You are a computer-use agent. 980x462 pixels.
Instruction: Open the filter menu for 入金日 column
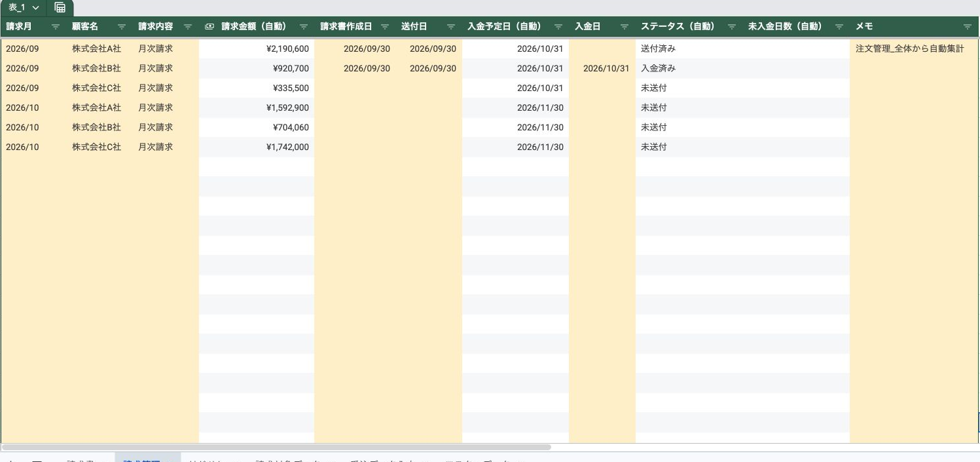pos(624,27)
